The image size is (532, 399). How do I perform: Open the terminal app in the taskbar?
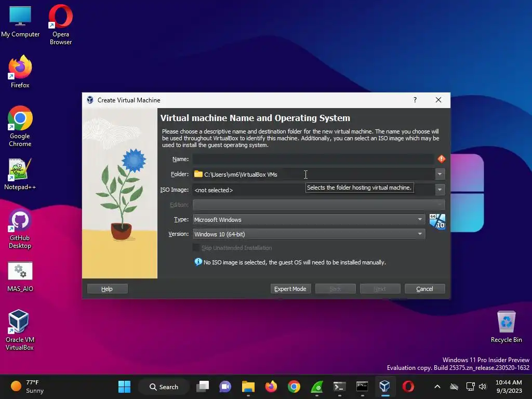(340, 387)
